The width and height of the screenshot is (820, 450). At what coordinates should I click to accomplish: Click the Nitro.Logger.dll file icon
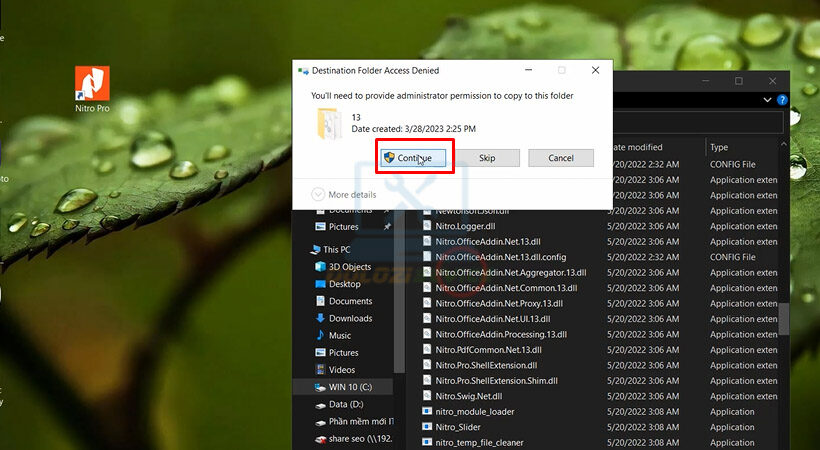427,226
